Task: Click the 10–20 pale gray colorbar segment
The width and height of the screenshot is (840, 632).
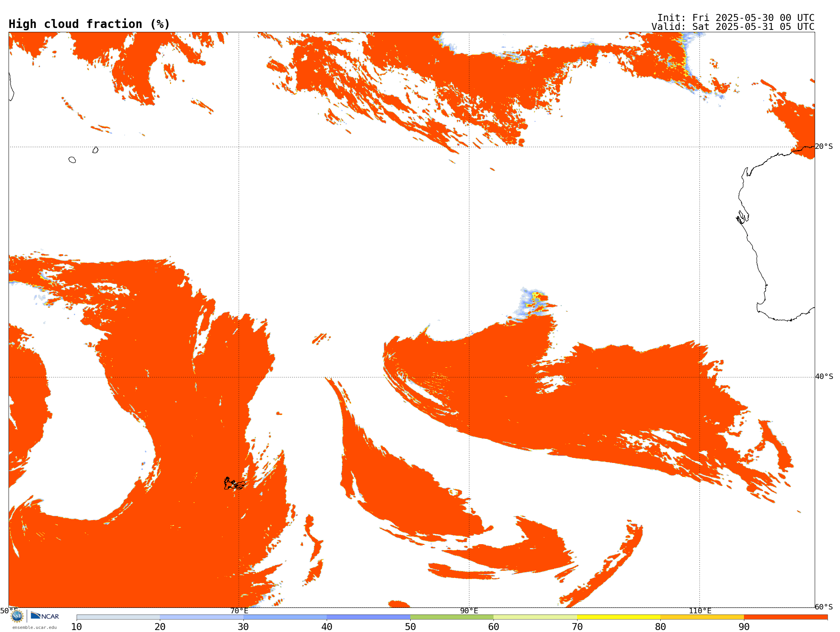Action: (118, 617)
